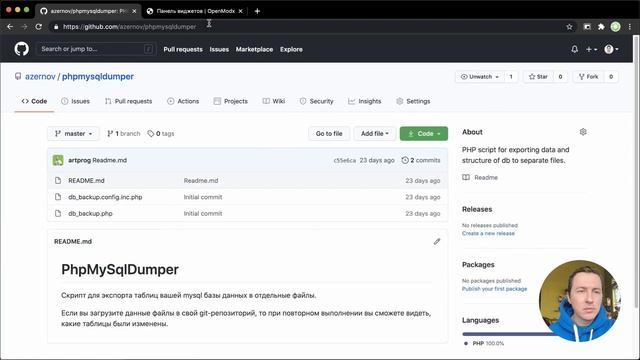The height and width of the screenshot is (360, 640).
Task: Open the db_backup.php file
Action: coord(90,213)
